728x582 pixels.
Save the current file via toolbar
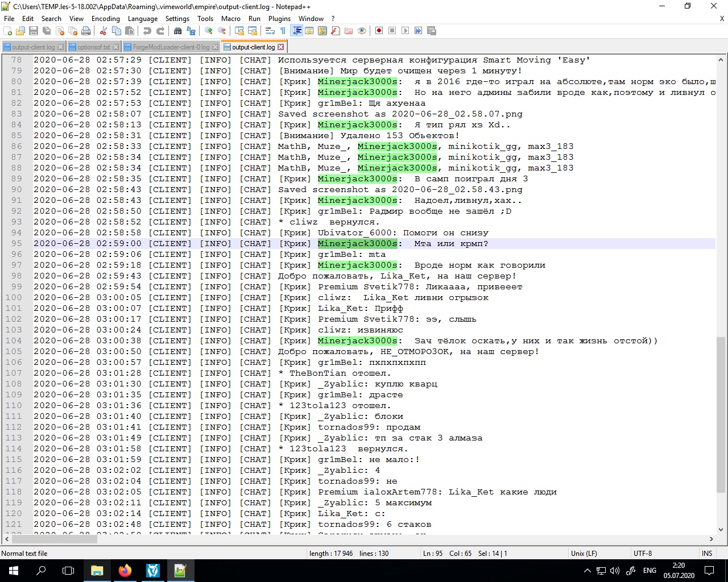34,31
